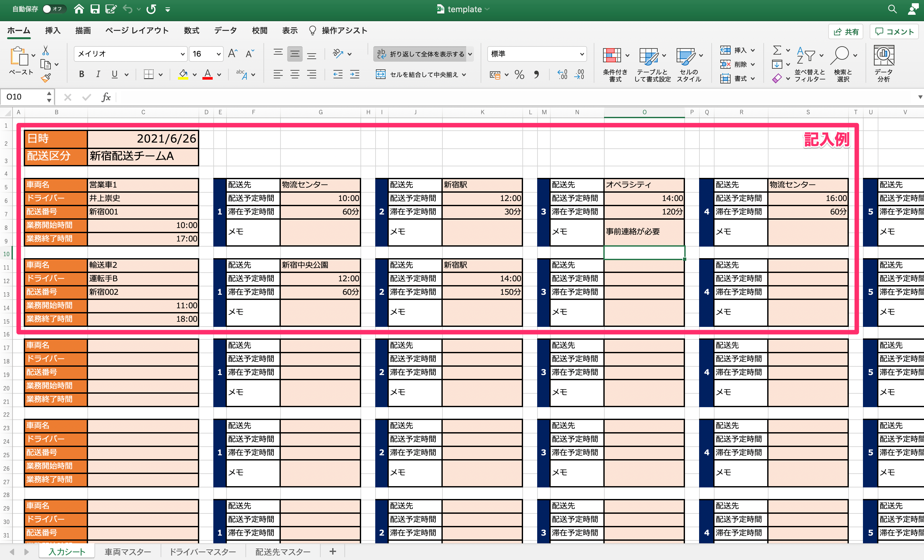
Task: Click the Italic formatting icon
Action: [98, 74]
